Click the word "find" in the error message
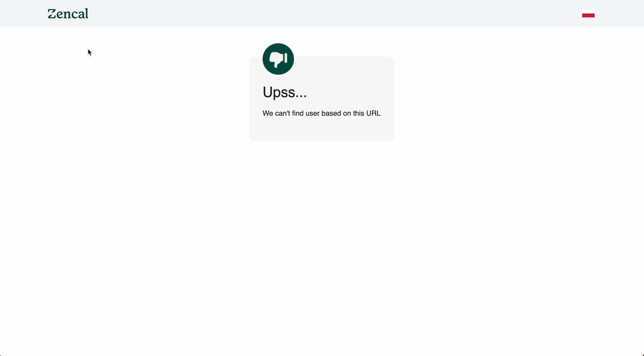The image size is (644, 356). (x=298, y=113)
